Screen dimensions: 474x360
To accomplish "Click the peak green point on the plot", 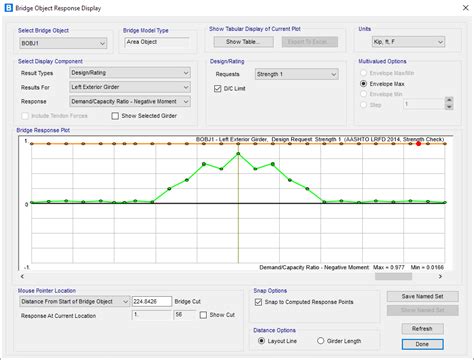I will click(x=238, y=154).
